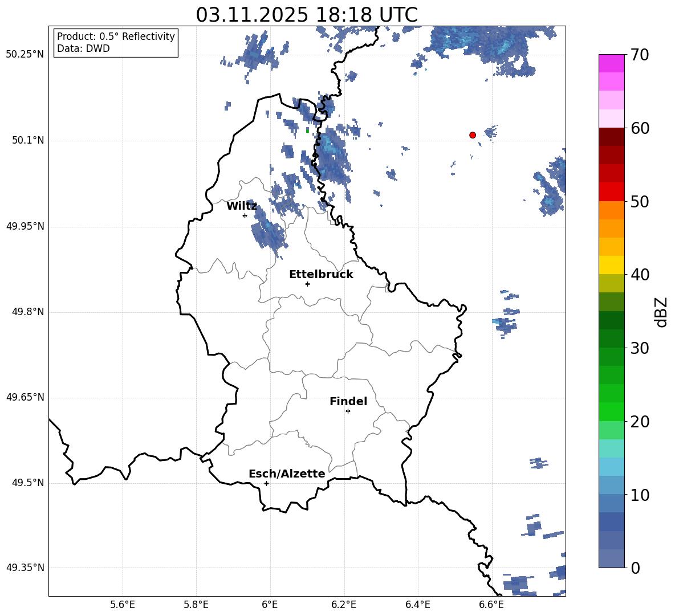This screenshot has height=616, width=675.
Task: Click the 49.95°N latitude label
Action: tap(25, 226)
